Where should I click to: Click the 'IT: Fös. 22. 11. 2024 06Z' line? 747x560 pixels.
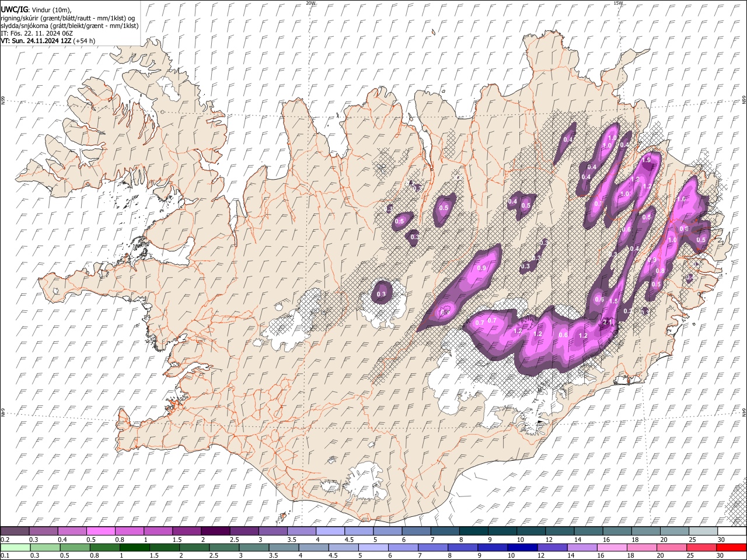[x=37, y=33]
